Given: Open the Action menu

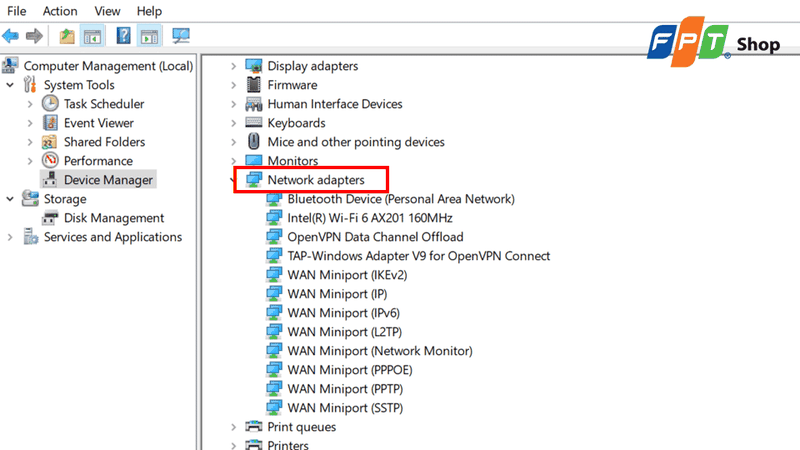Looking at the screenshot, I should click(60, 11).
